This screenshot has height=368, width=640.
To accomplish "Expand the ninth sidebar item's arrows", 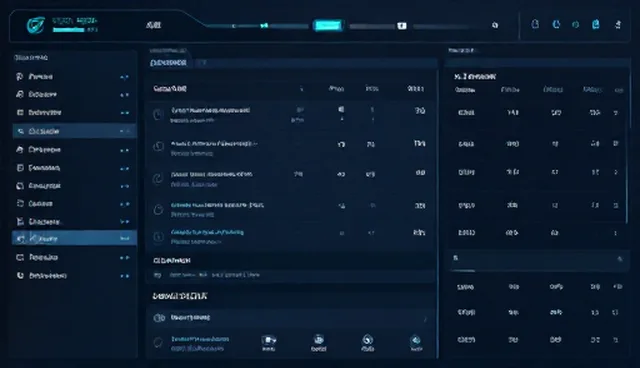I will [124, 222].
